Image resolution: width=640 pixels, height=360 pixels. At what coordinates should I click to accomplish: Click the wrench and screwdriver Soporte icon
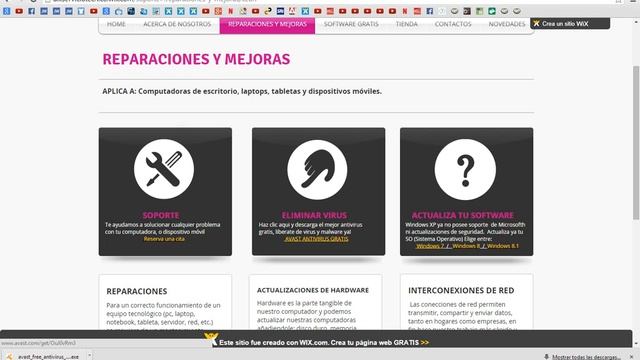click(164, 169)
